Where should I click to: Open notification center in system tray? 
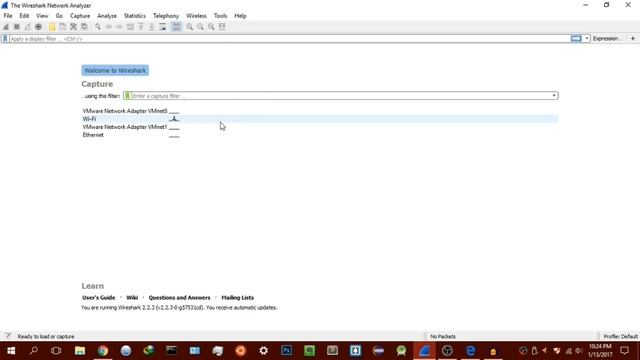tap(624, 351)
